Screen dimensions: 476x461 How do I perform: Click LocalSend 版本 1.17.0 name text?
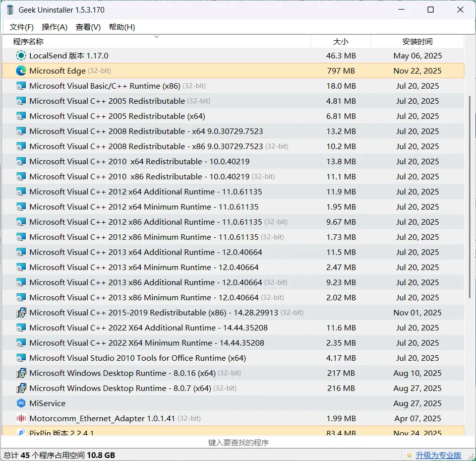click(x=69, y=56)
